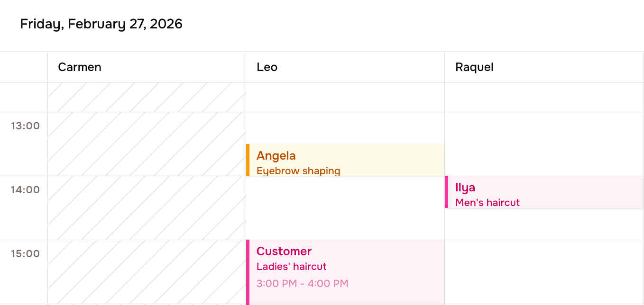
Task: Click the date title Friday, February 27, 2026
Action: pos(101,24)
